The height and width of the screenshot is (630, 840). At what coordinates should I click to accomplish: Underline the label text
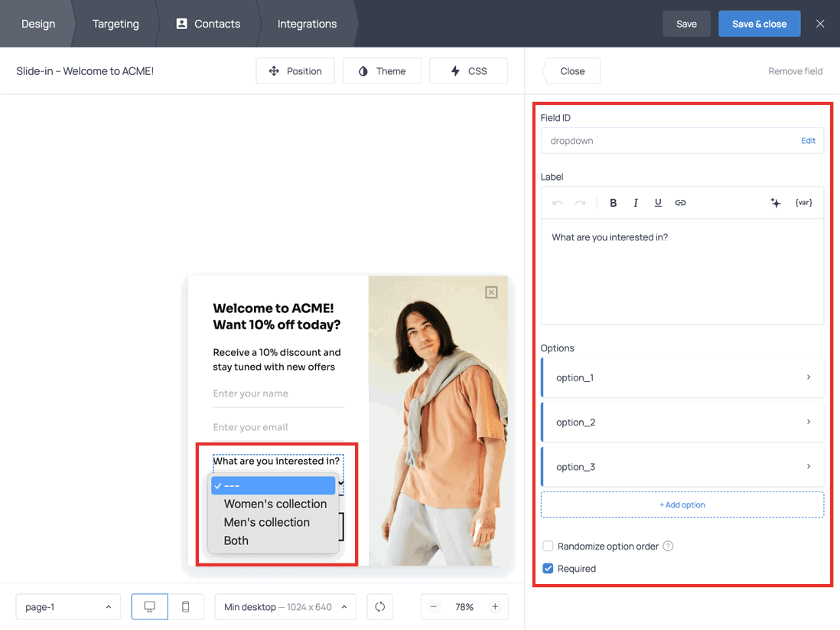point(658,202)
